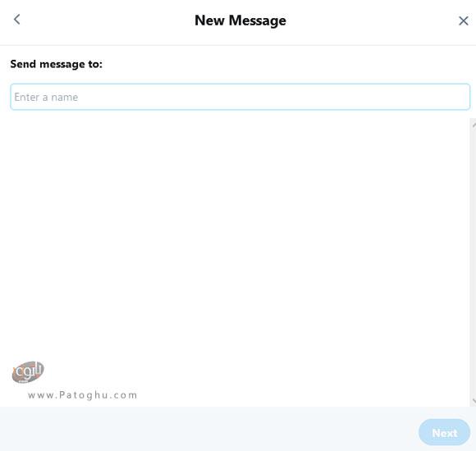Select the Enter a name placeholder text
Image resolution: width=476 pixels, height=451 pixels.
coord(46,97)
